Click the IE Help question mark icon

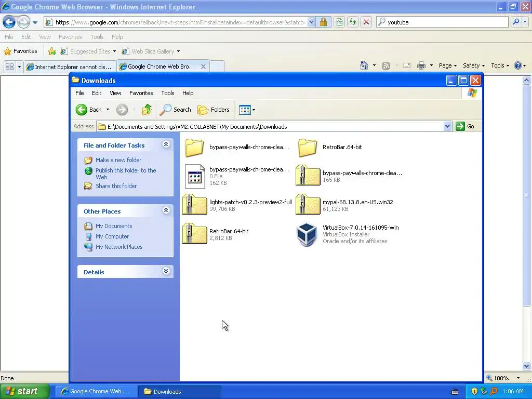point(518,65)
